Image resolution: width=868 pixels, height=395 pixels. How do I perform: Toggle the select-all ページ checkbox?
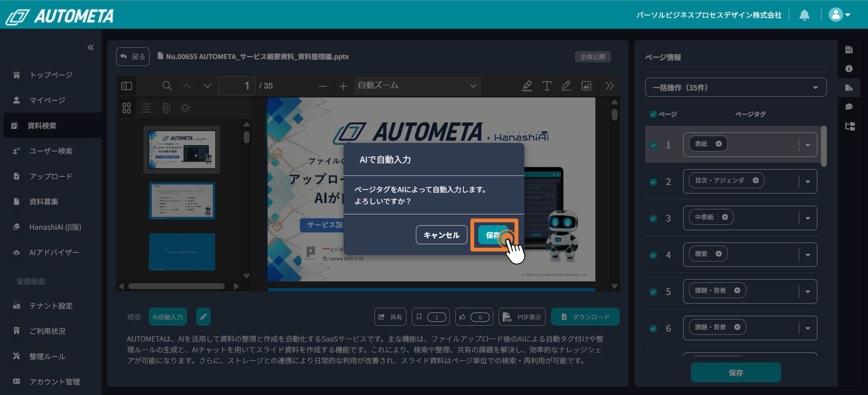653,114
